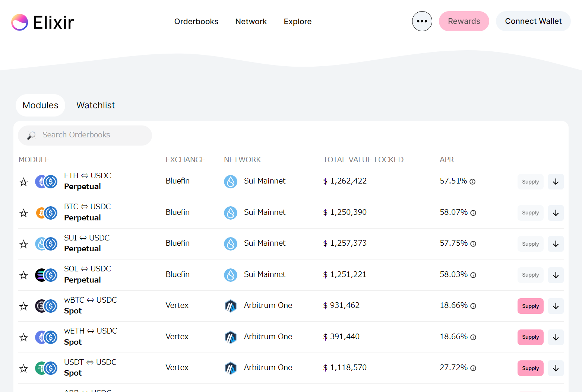Click the SOL-USDC token pair icon
The image size is (582, 392).
[46, 275]
